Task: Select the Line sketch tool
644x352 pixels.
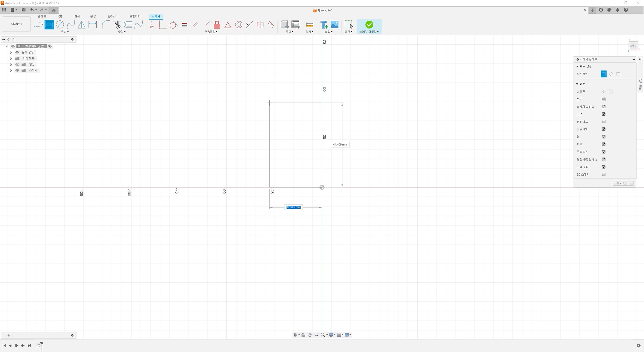Action: [x=38, y=25]
